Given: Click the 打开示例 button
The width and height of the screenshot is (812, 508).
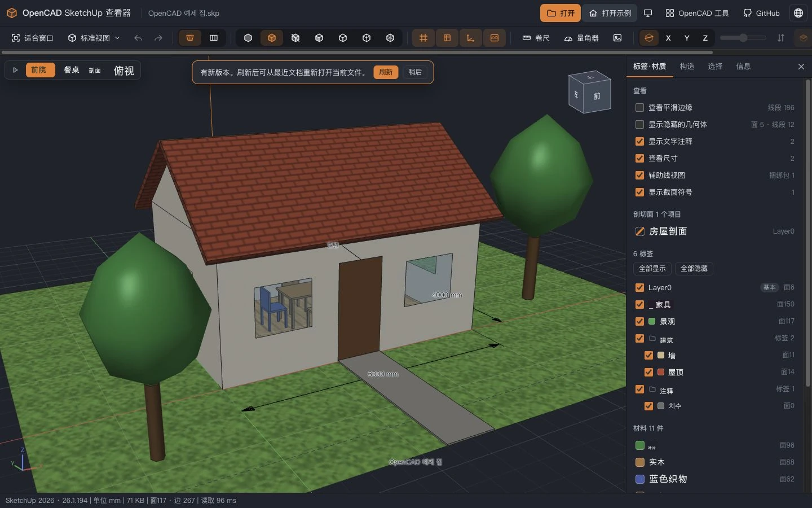Looking at the screenshot, I should tap(610, 13).
